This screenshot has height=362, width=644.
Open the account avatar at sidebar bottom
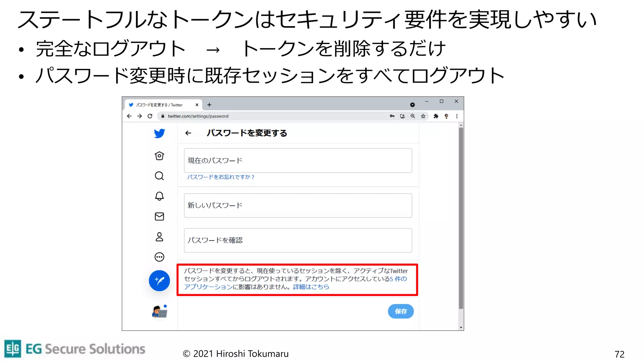click(159, 312)
